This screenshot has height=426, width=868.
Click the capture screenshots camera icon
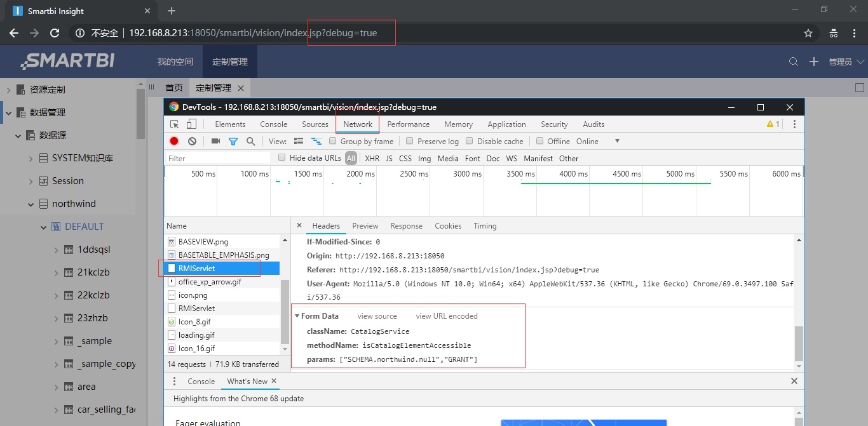tap(215, 141)
